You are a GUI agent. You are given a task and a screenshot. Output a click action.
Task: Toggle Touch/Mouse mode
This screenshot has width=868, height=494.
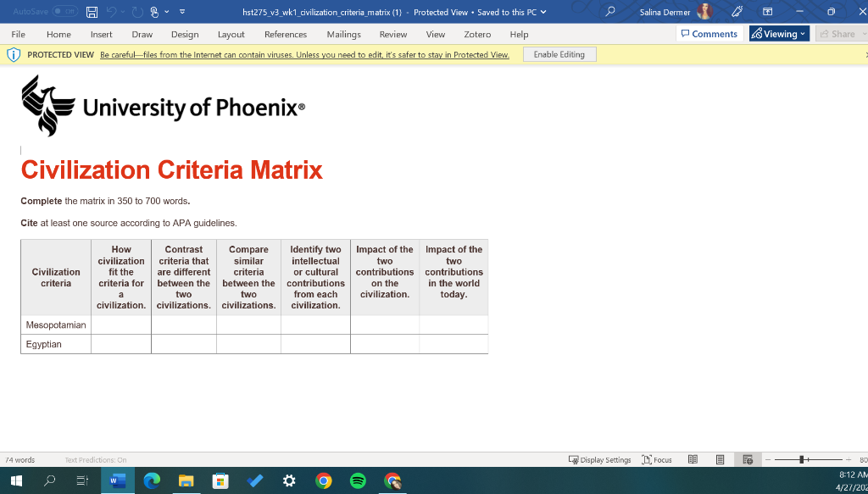[x=153, y=11]
